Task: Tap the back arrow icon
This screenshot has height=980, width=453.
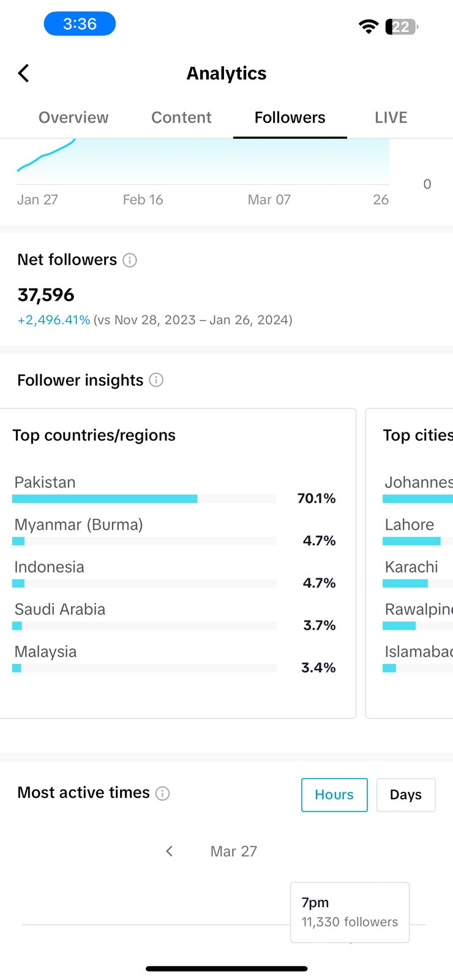Action: [x=23, y=73]
